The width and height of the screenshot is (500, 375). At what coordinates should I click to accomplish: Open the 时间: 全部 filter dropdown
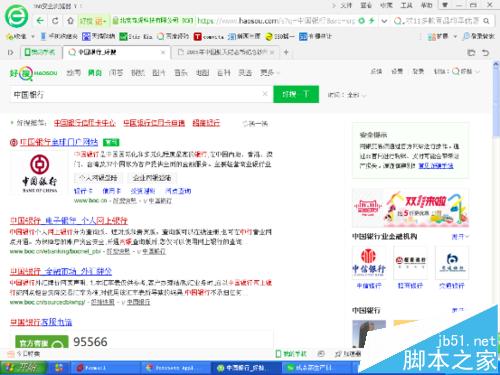pyautogui.click(x=347, y=95)
